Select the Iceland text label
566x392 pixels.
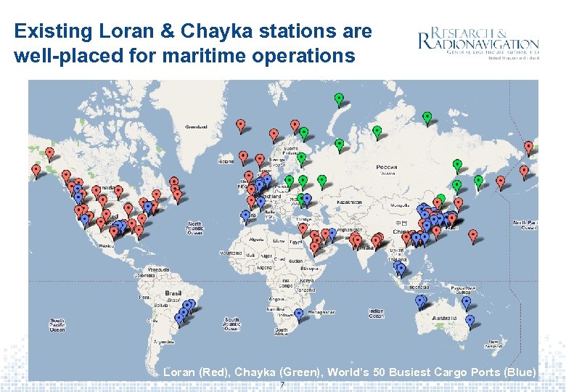(x=225, y=161)
